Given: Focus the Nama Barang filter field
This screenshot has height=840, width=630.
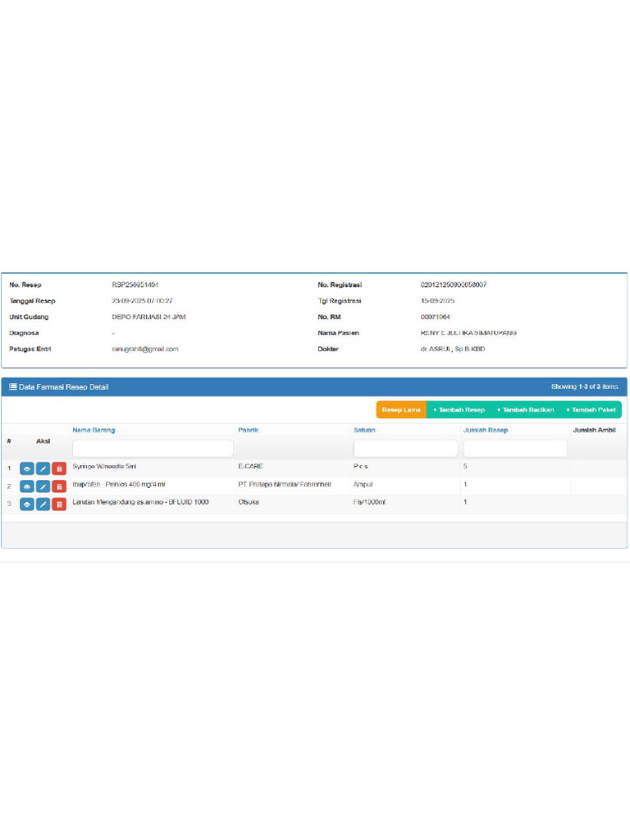Looking at the screenshot, I should pyautogui.click(x=153, y=449).
